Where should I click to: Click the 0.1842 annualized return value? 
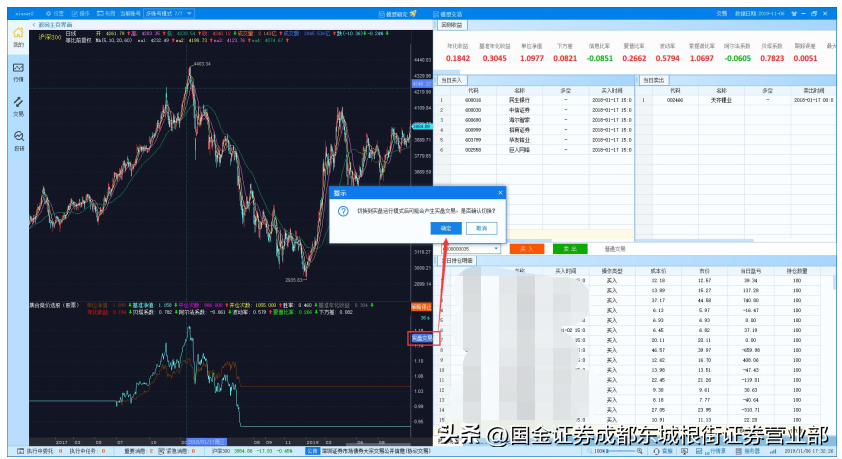(x=458, y=59)
